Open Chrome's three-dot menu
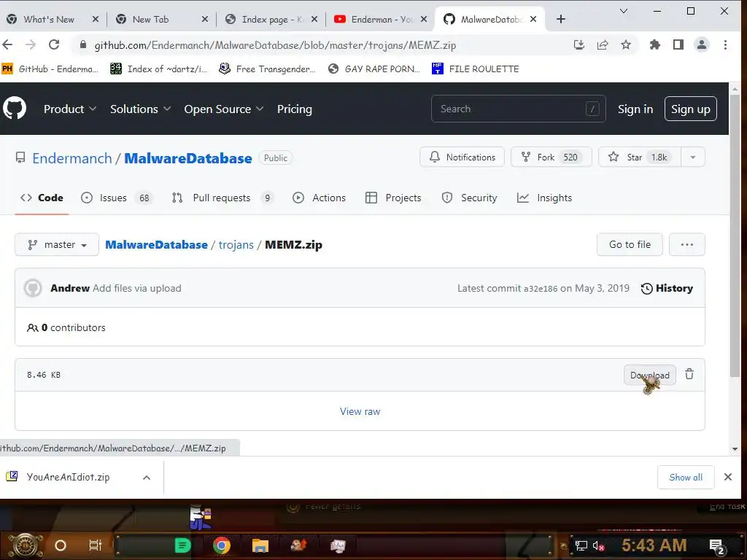This screenshot has width=747, height=560. coord(725,44)
